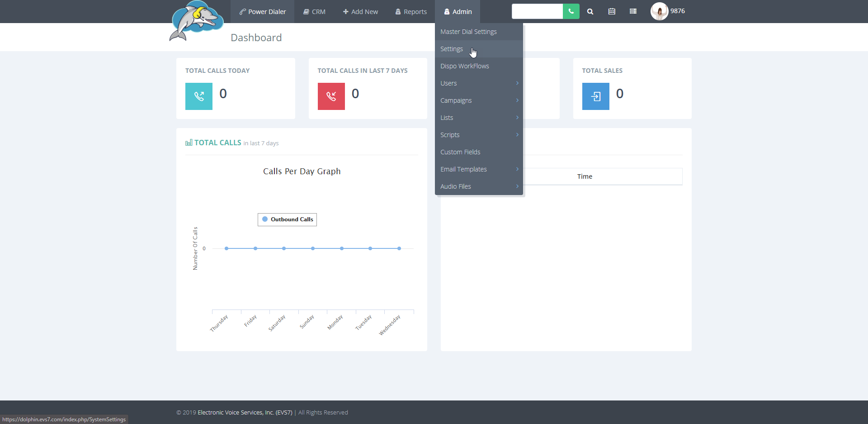Screen dimensions: 868x424
Task: Expand the Users submenu
Action: (479, 83)
